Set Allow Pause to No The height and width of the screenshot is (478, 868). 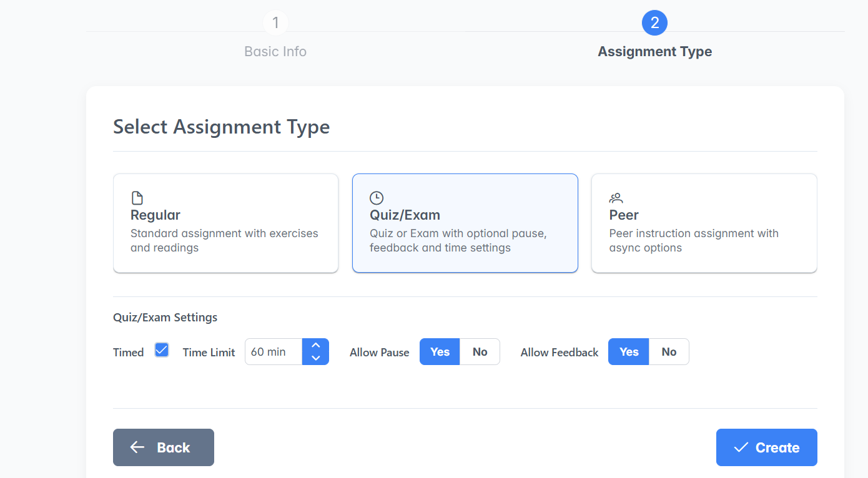[480, 352]
